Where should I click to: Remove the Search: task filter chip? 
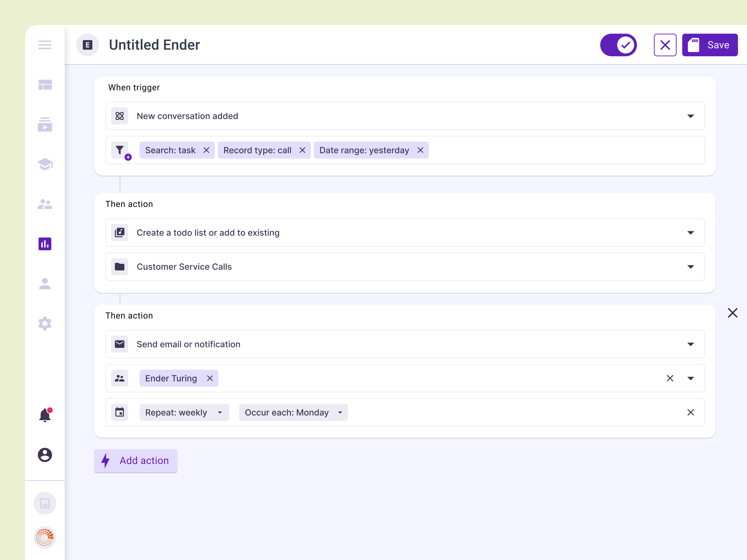[x=206, y=150]
